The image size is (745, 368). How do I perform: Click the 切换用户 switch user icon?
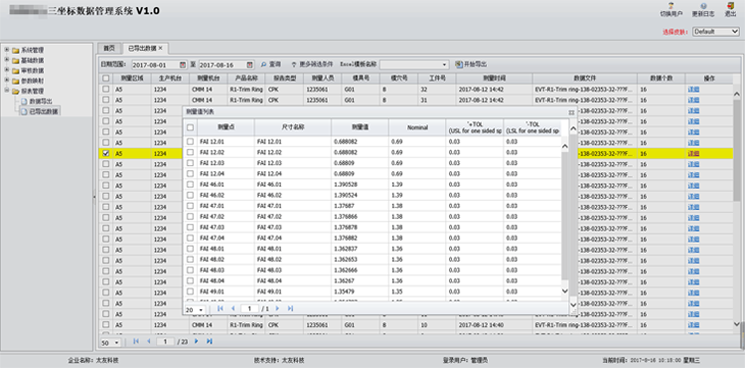[x=671, y=6]
